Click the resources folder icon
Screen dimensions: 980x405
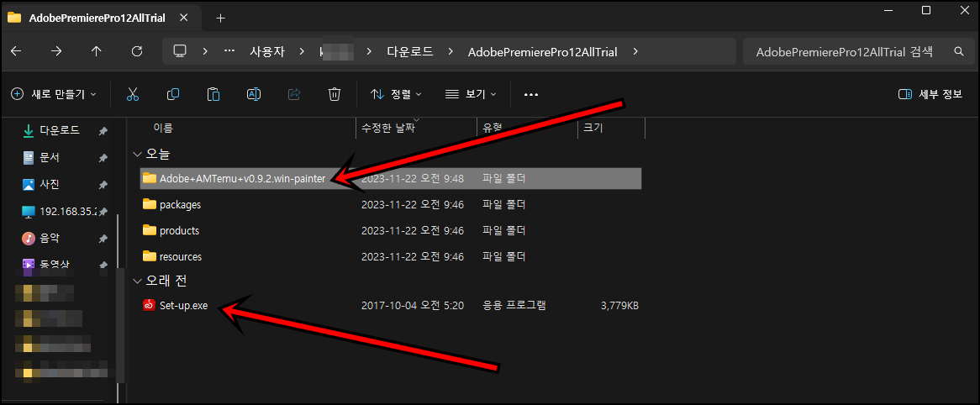coord(149,257)
